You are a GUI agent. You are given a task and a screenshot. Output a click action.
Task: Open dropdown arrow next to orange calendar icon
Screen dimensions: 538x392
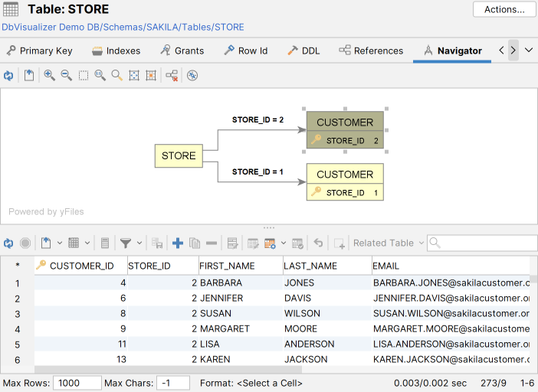click(x=284, y=243)
